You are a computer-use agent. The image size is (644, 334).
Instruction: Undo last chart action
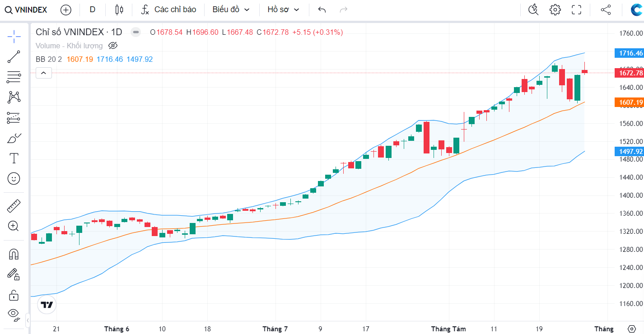tap(322, 10)
